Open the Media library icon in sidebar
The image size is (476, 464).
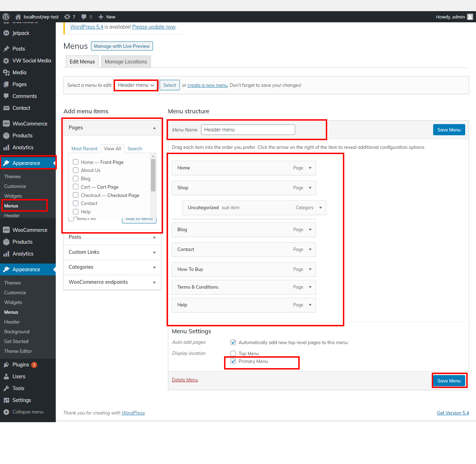point(6,73)
